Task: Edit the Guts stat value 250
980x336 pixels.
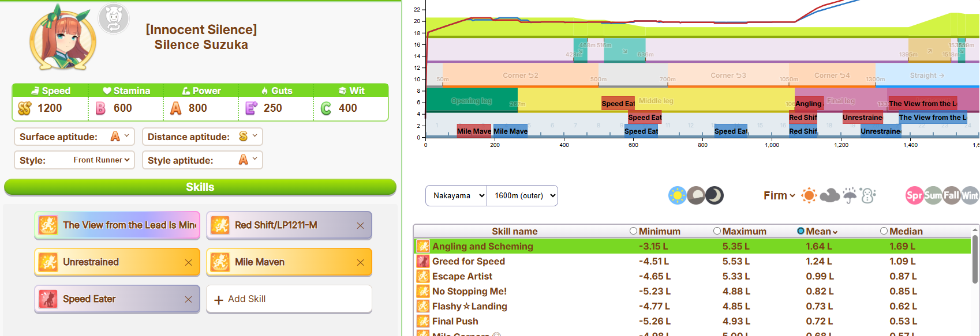Action: pyautogui.click(x=272, y=108)
